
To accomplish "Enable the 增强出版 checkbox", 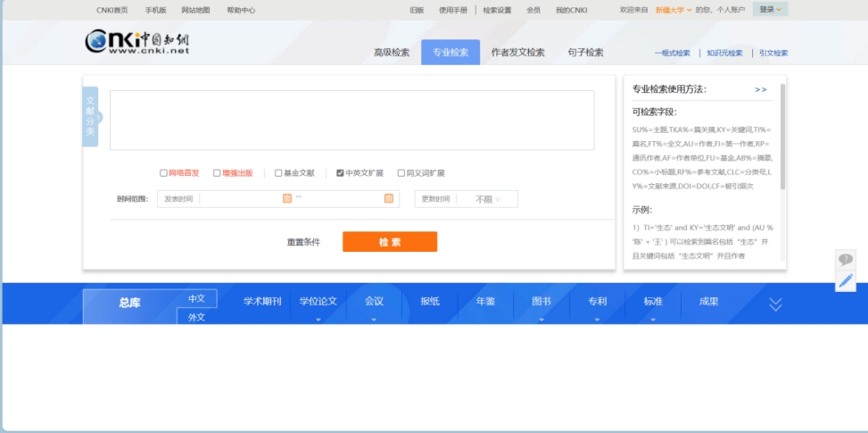I will pyautogui.click(x=217, y=173).
